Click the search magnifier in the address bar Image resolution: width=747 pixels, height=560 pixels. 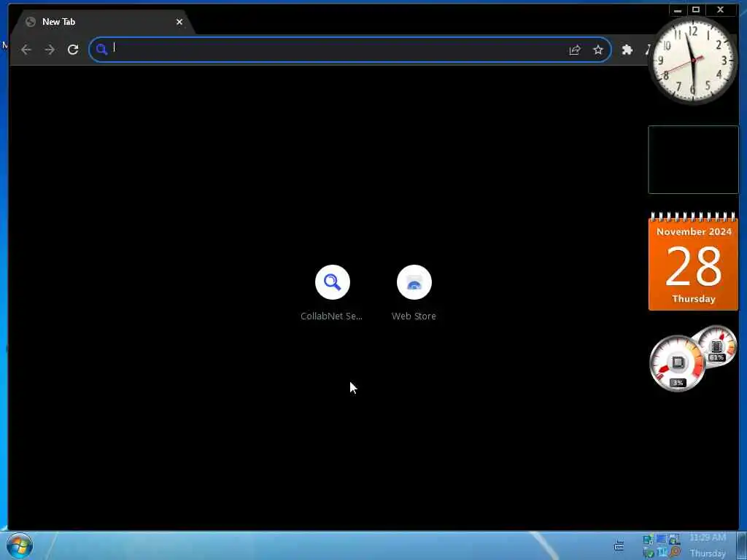(101, 50)
